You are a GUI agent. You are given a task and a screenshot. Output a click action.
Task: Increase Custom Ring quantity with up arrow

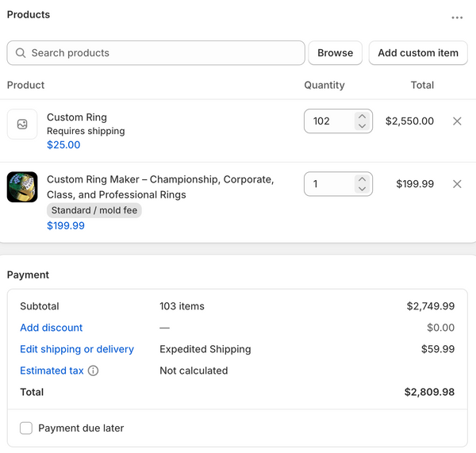[362, 117]
